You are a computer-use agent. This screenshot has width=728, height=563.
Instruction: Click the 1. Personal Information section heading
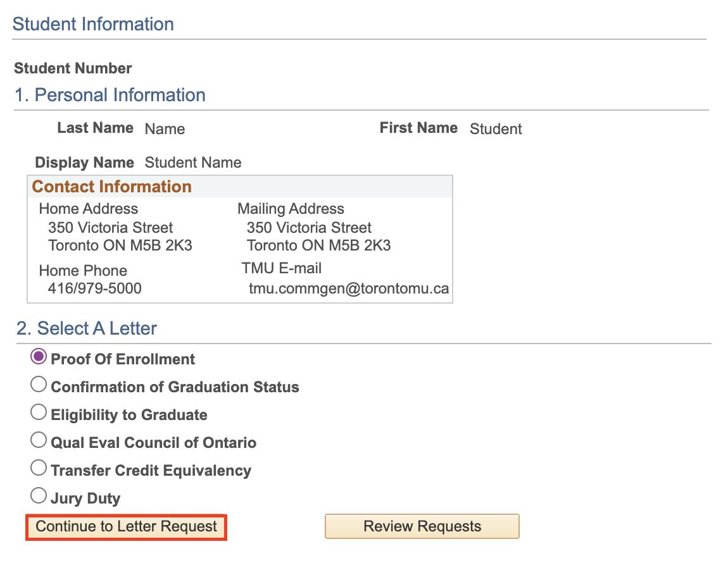110,96
